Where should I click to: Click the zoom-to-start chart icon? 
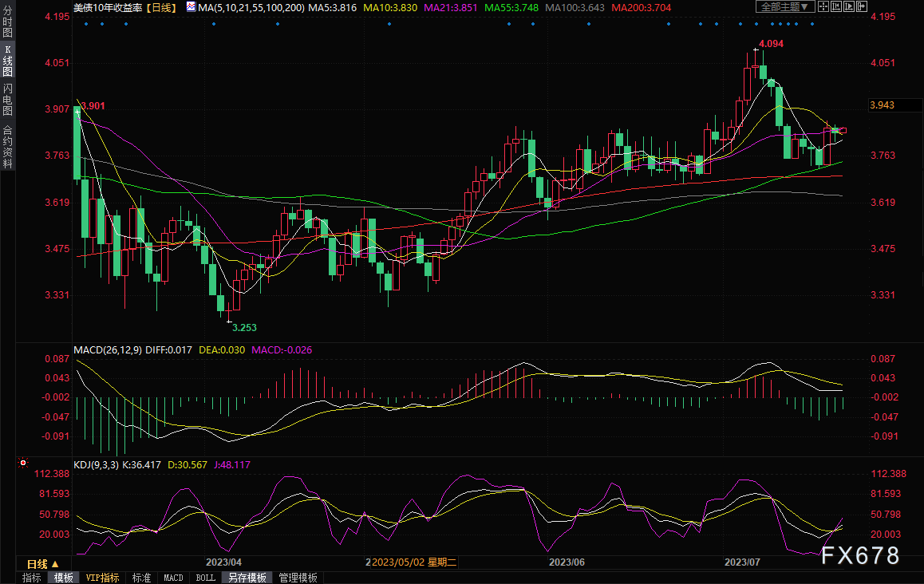(x=836, y=6)
